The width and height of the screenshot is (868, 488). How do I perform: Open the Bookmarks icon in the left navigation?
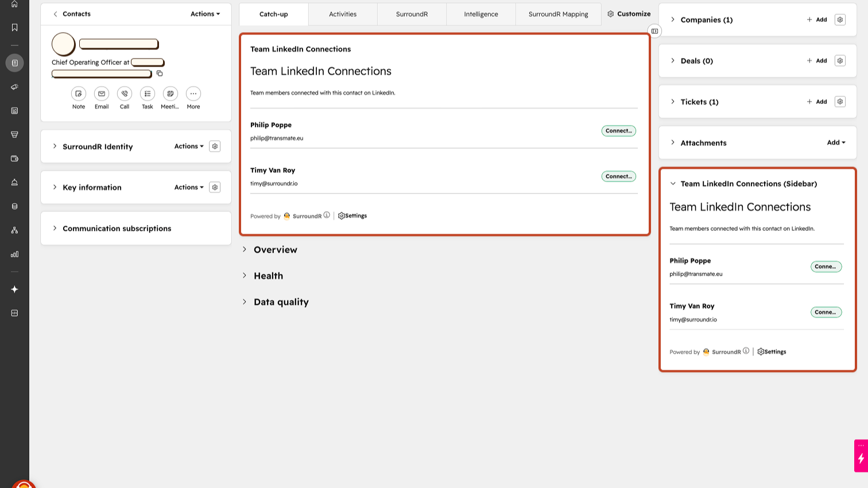[14, 28]
